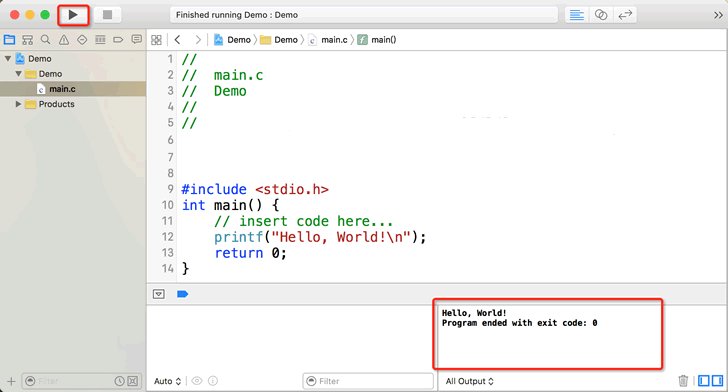Click the #include keyword on line 9
Viewport: 728px width, 392px height.
[x=214, y=189]
